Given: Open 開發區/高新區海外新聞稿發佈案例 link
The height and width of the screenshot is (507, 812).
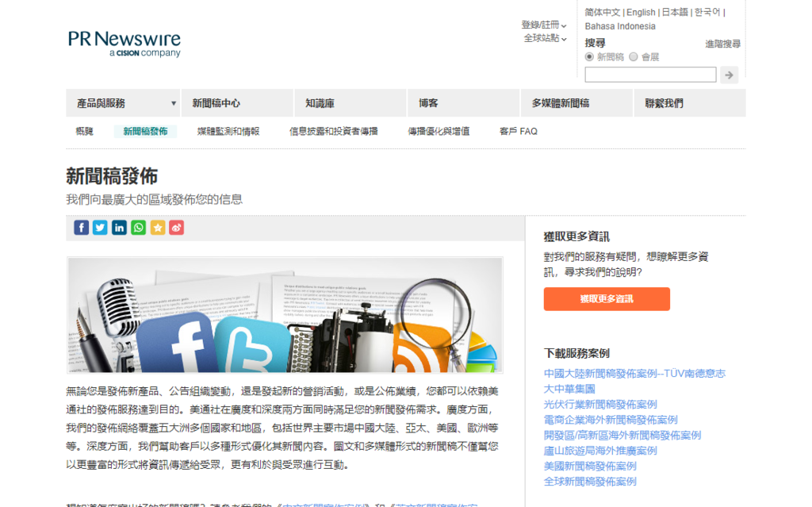Looking at the screenshot, I should [622, 436].
